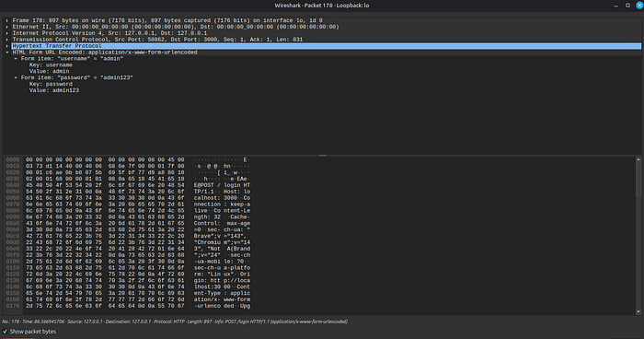
Task: Select Transmission Control Protocol line
Action: (x=157, y=40)
